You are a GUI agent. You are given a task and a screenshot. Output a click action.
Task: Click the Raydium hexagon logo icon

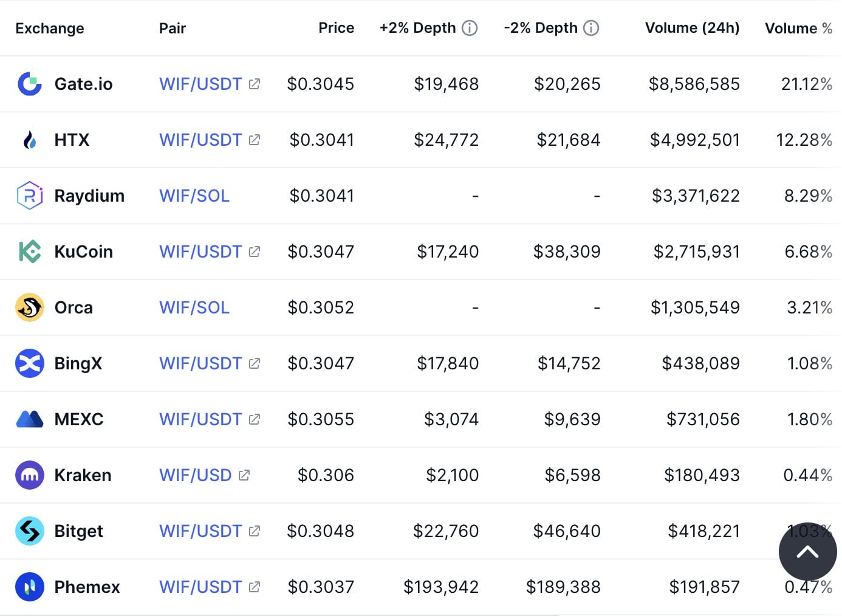coord(29,196)
